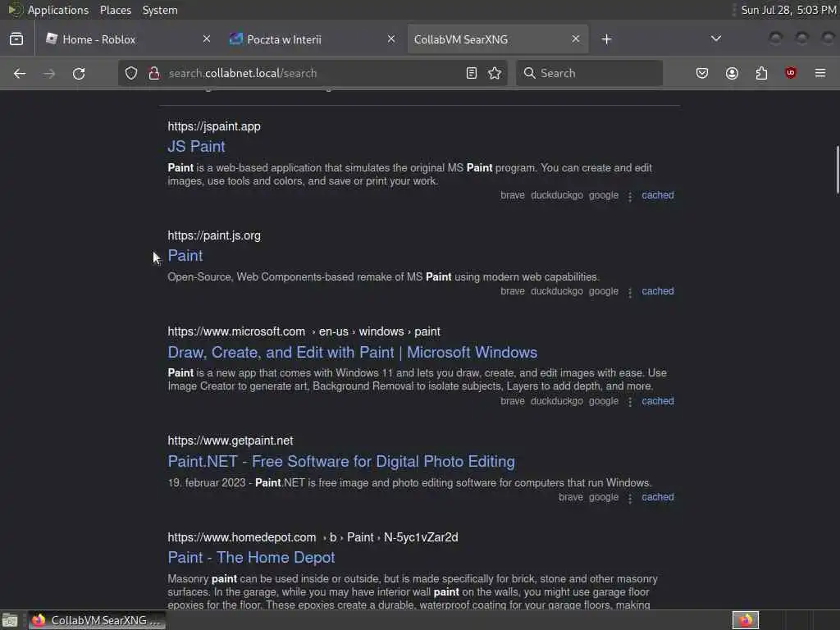Open more options dots for paint.js.org result
The height and width of the screenshot is (630, 840).
630,293
